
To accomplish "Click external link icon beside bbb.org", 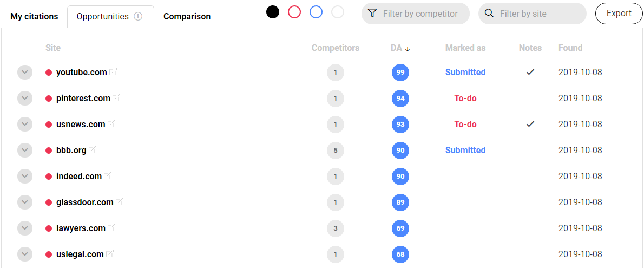I will (93, 149).
